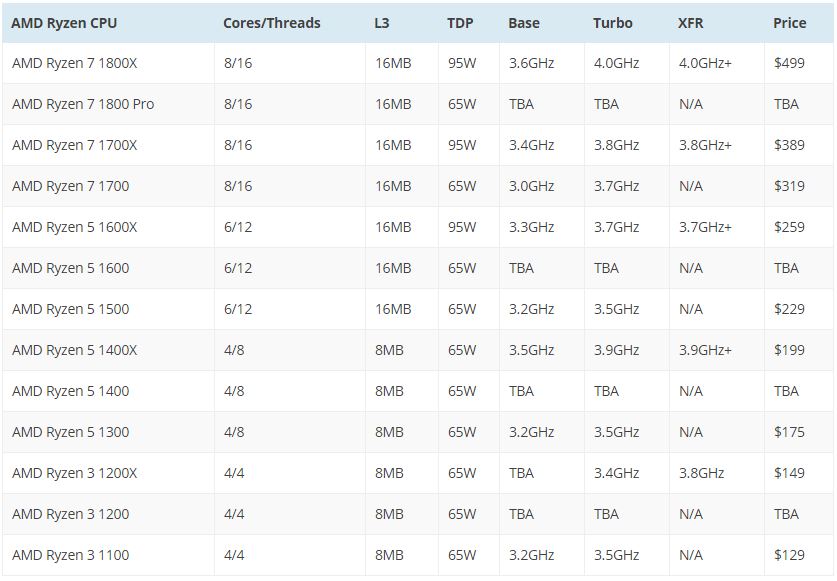Select the 3.6GHz base frequency cell
This screenshot has width=837, height=581.
[x=531, y=63]
